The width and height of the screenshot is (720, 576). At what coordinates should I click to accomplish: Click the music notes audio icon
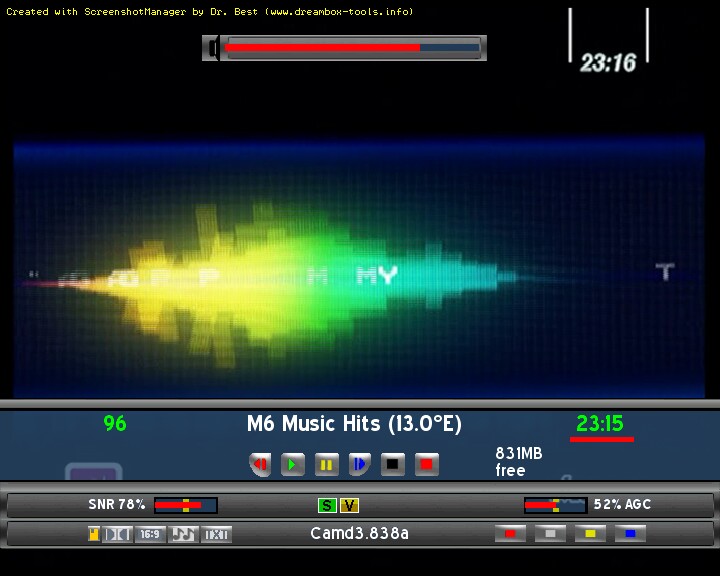point(183,534)
